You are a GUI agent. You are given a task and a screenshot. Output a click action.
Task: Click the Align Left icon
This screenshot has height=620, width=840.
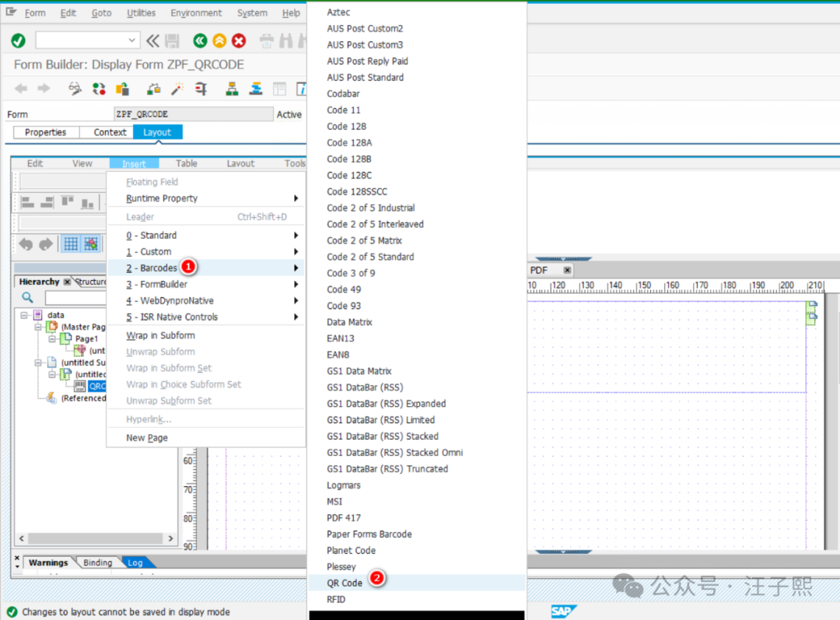click(x=27, y=202)
